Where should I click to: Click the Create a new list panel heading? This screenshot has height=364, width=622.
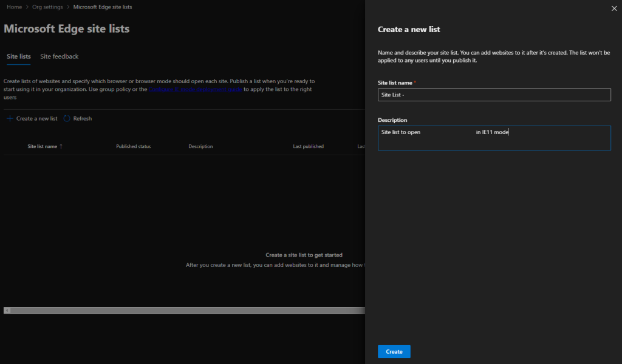[x=409, y=29]
